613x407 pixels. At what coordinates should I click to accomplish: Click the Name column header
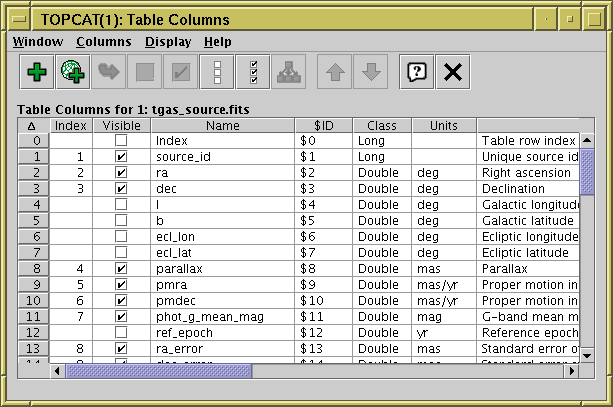(x=222, y=125)
